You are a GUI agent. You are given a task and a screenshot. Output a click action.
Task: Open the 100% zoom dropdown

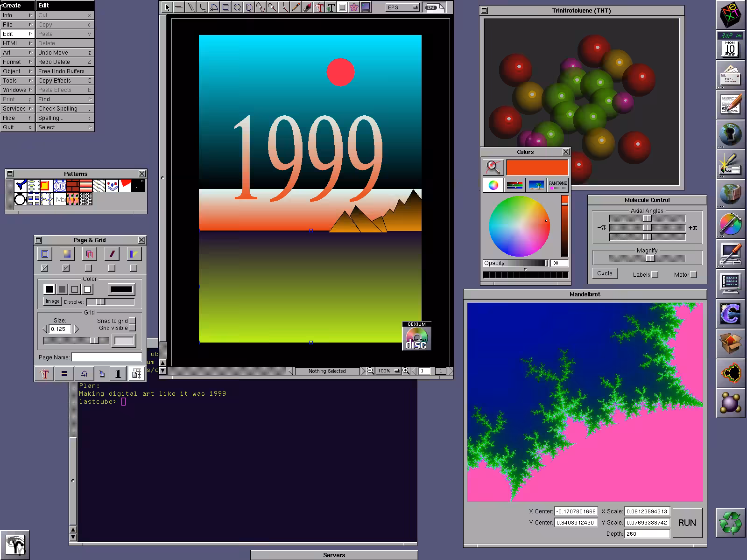pyautogui.click(x=388, y=371)
